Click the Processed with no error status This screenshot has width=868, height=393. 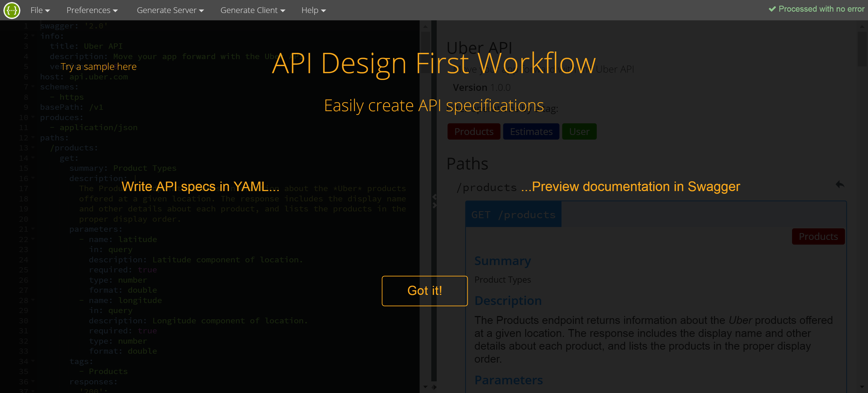pyautogui.click(x=816, y=9)
